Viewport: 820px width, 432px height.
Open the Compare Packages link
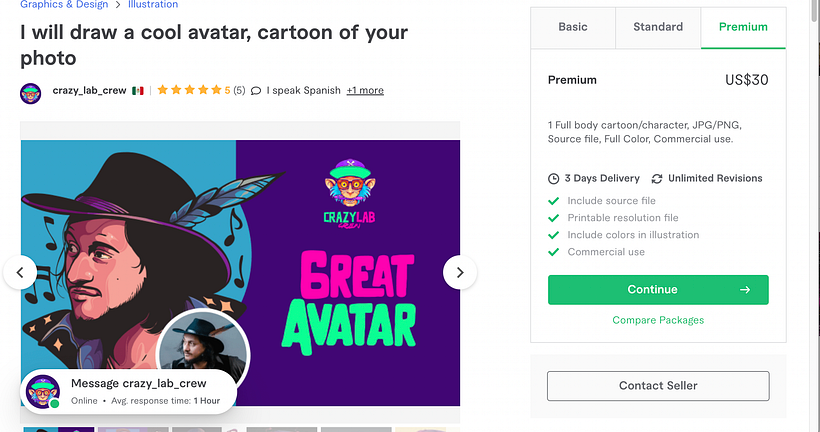pos(658,320)
